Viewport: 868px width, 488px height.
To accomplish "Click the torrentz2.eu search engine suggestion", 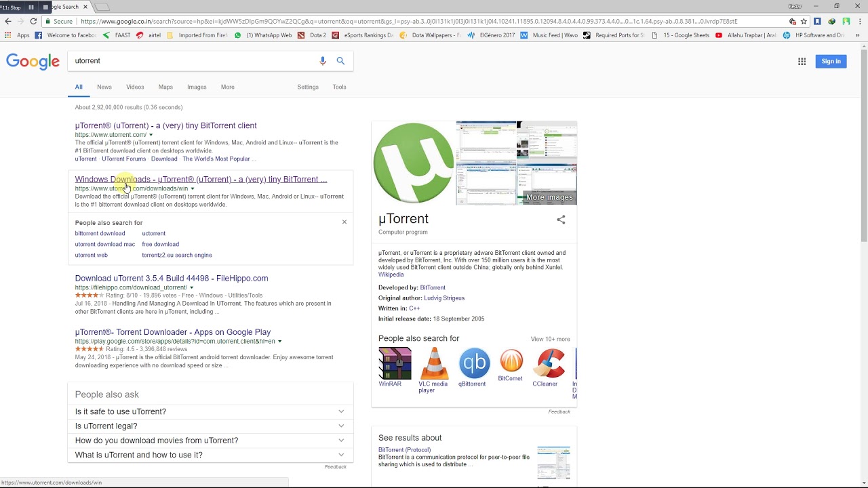I will (177, 255).
